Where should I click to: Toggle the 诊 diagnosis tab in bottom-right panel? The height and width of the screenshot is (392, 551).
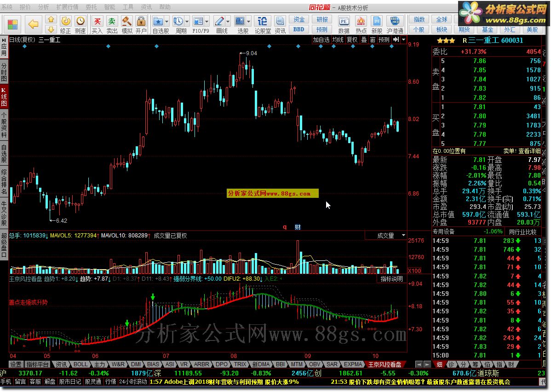coord(452,364)
